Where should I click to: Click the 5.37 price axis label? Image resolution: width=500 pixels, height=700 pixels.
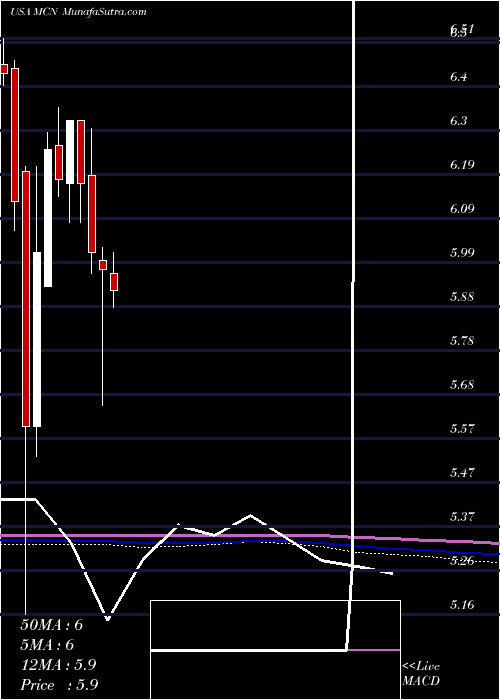click(462, 517)
